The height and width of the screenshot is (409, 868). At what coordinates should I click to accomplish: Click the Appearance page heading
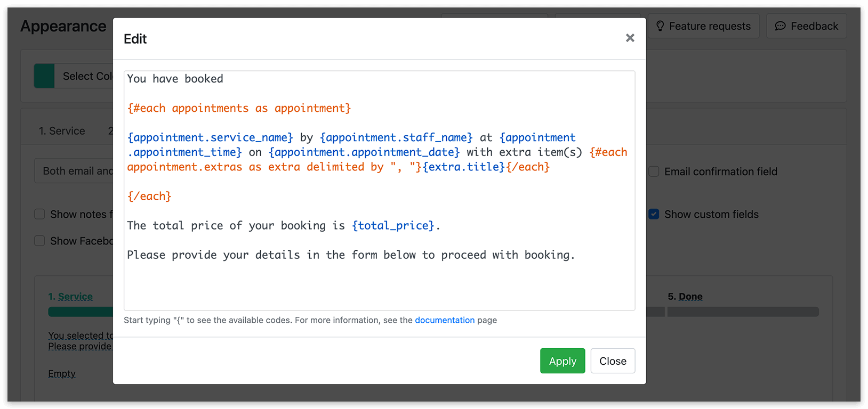[63, 26]
